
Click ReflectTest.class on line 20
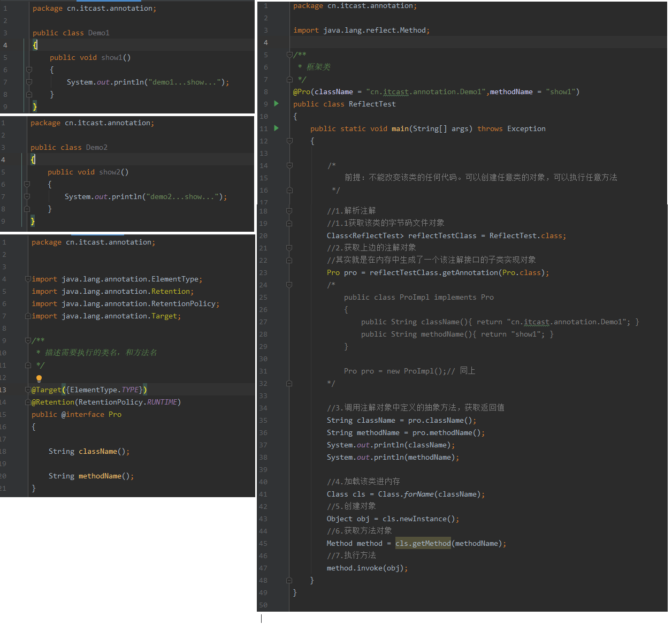tap(525, 235)
